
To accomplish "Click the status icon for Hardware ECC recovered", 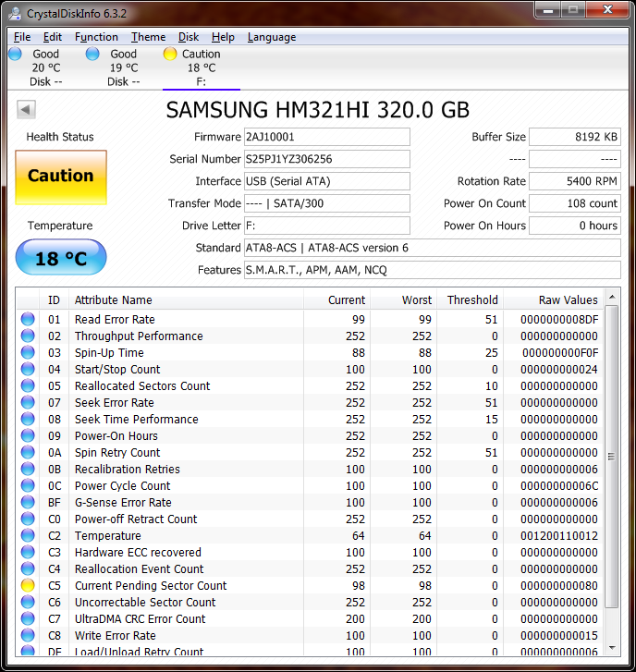I will tap(28, 552).
